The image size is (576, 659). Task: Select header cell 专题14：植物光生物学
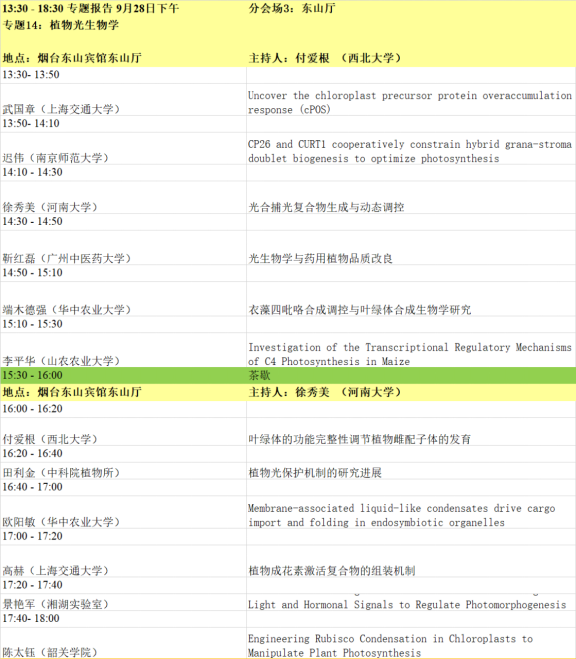[61, 25]
